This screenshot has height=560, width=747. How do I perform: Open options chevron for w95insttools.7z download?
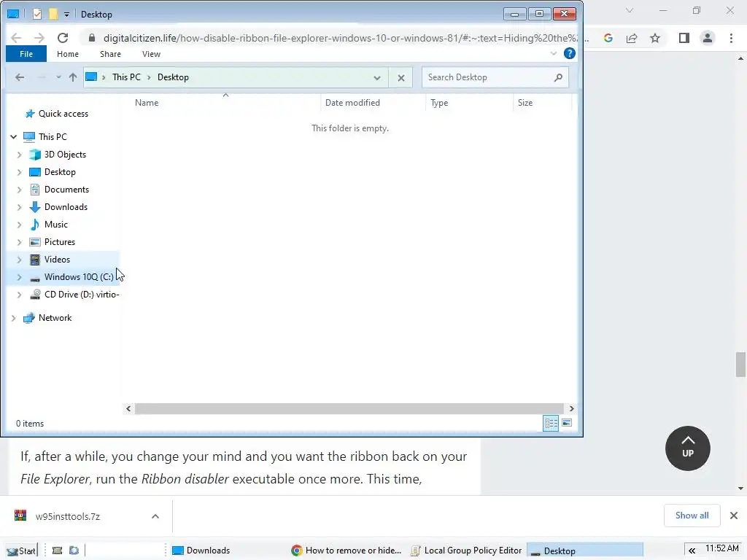(x=155, y=516)
